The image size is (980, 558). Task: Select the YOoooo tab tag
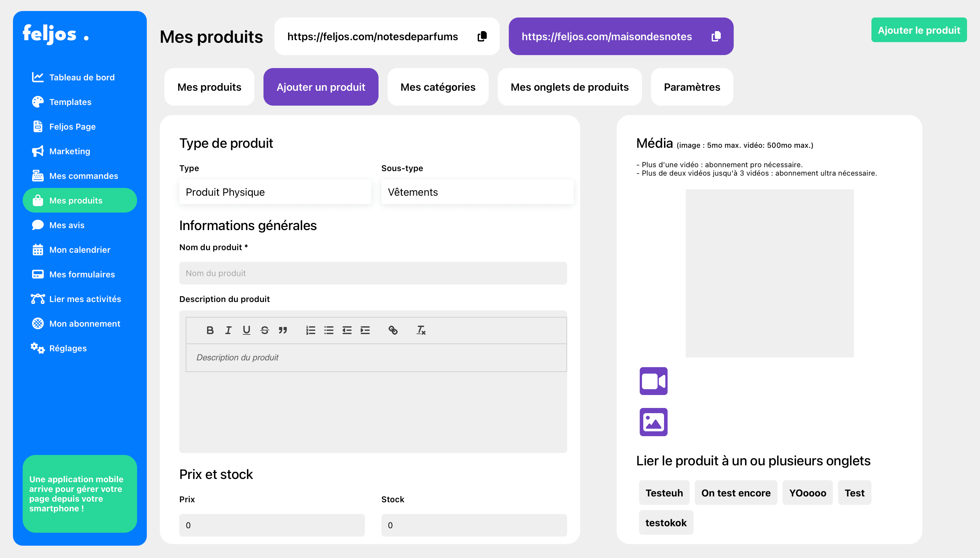tap(807, 493)
